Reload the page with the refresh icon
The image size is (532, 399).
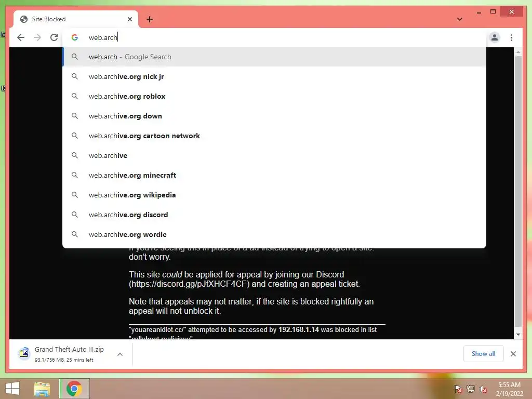click(x=54, y=37)
